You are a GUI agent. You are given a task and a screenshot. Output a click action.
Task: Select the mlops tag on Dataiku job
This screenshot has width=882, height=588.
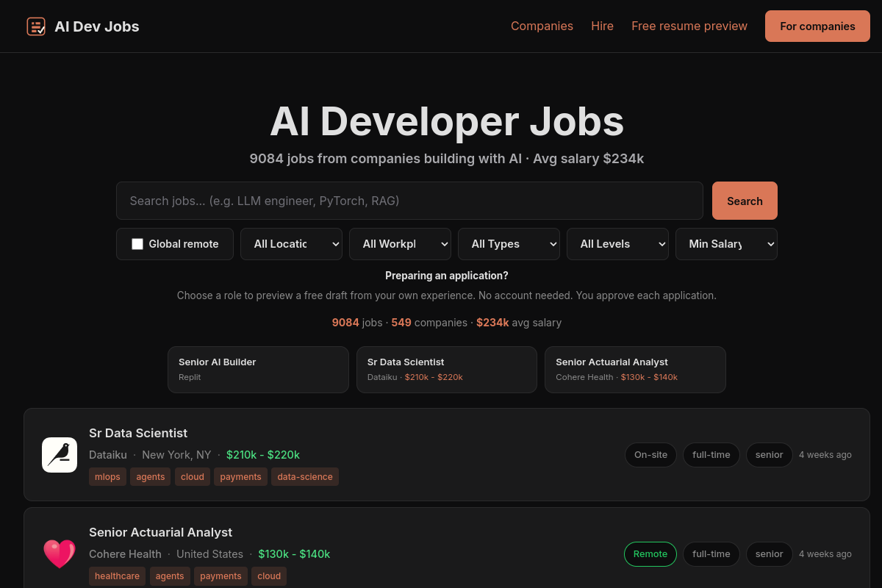point(107,477)
